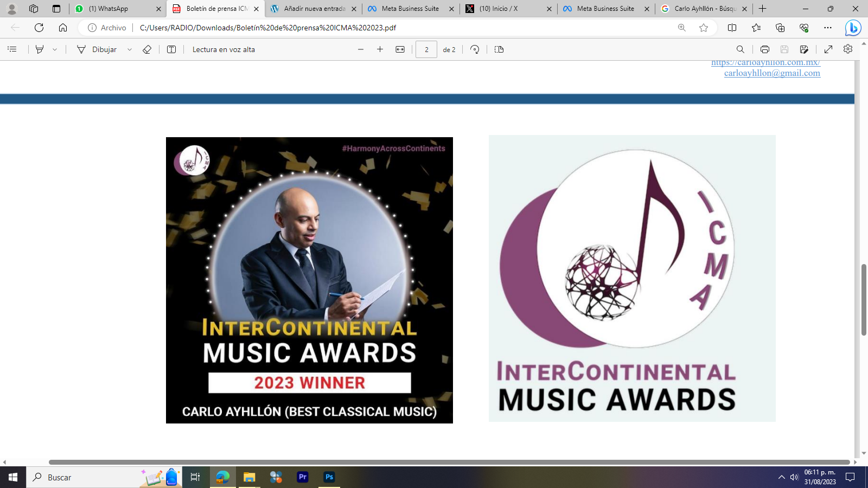Click the save as icon
Image resolution: width=868 pixels, height=488 pixels.
804,49
